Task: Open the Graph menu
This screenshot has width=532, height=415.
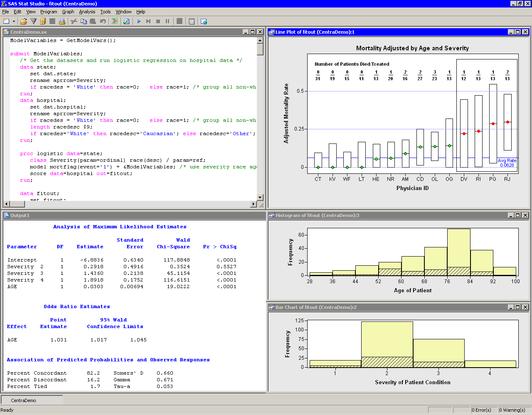Action: (x=68, y=12)
